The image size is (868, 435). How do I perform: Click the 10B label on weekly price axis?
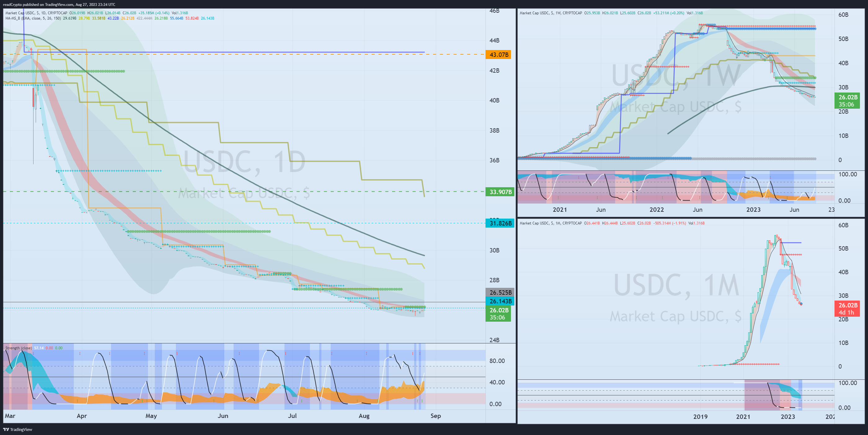coord(843,136)
